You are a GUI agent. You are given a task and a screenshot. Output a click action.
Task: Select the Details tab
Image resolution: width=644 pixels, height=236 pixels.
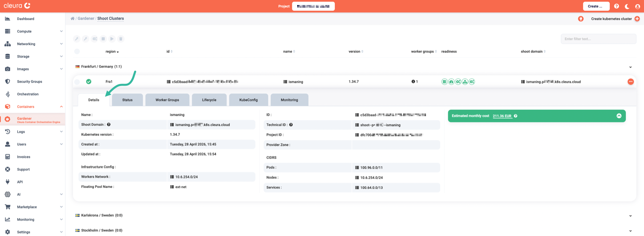click(x=94, y=100)
